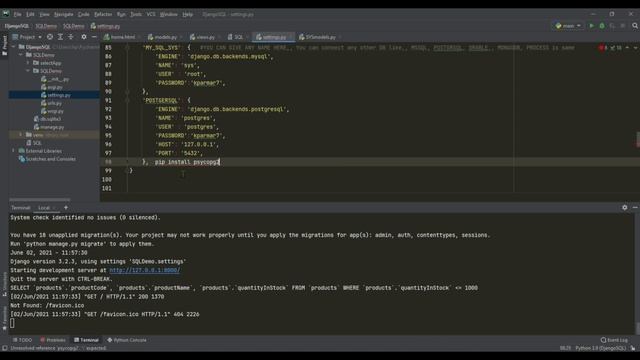The image size is (640, 360).
Task: Select manage.py in the project tree
Action: tap(49, 127)
